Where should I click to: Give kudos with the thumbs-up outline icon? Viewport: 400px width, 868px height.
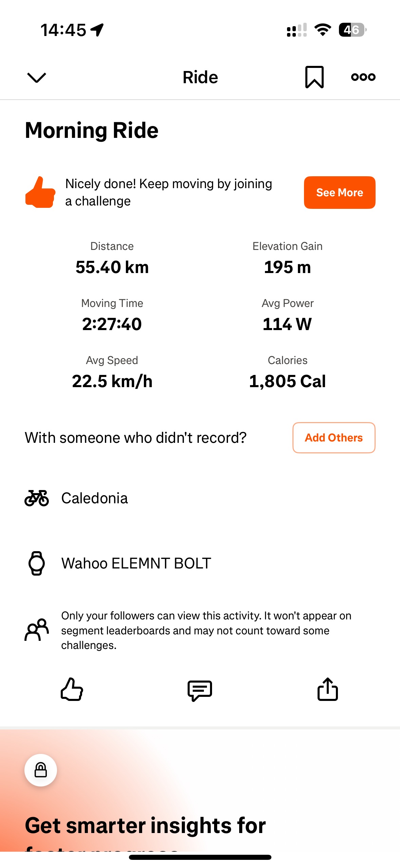coord(72,689)
